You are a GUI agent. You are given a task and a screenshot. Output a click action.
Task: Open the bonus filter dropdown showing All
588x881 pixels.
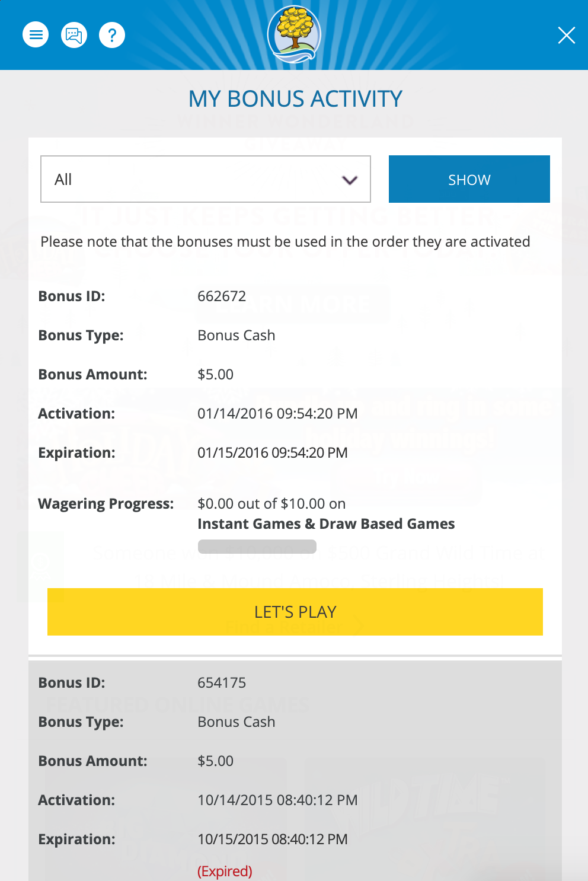click(205, 179)
